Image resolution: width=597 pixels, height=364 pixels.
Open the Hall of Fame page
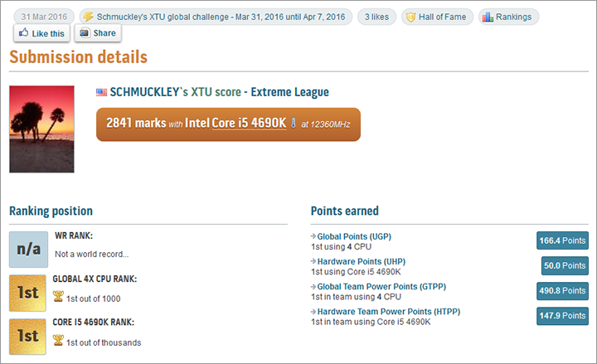pos(437,17)
